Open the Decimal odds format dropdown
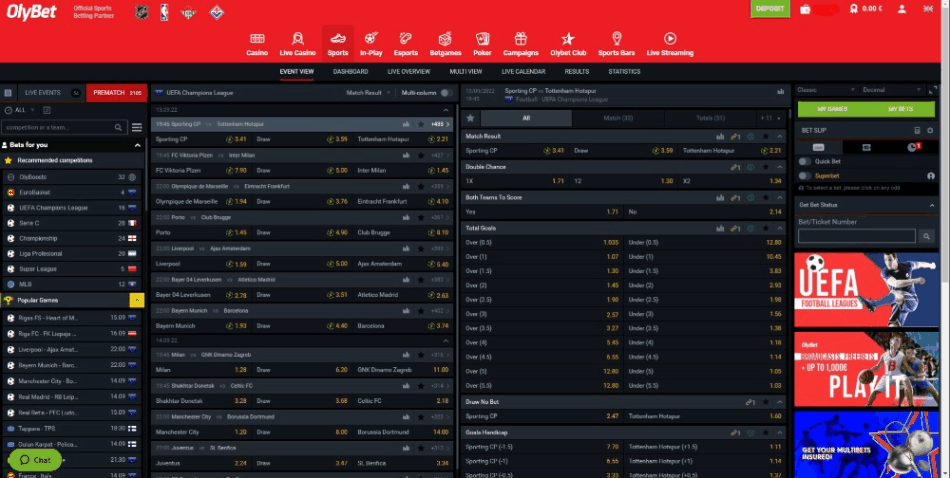The image size is (950, 478). point(891,90)
